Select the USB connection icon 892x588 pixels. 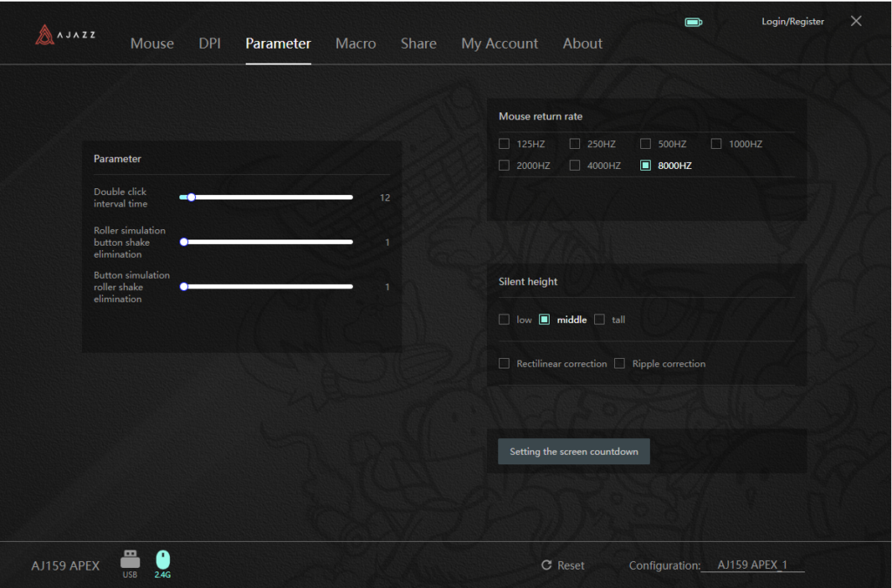pos(130,559)
